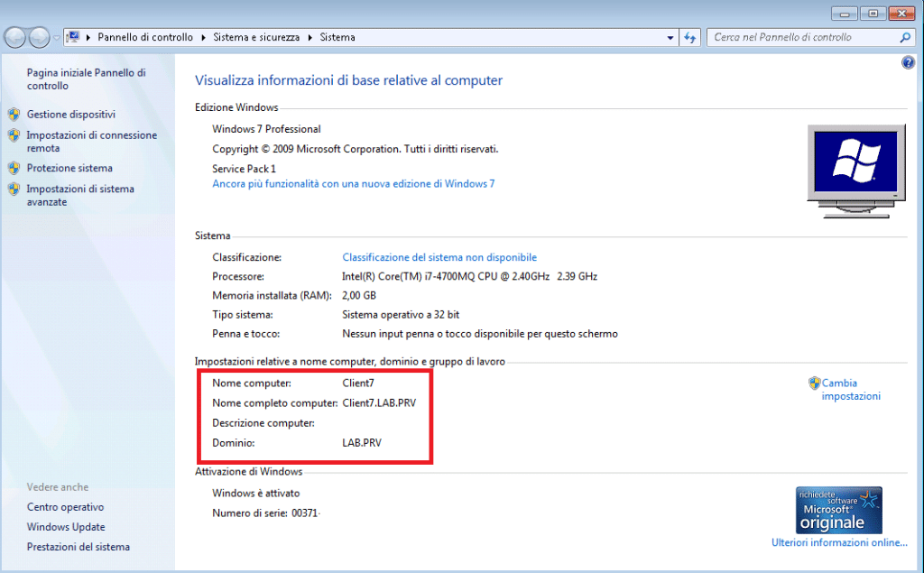Screen dimensions: 924x573
Task: Open the Pannello di controllo breadcrumb
Action: pyautogui.click(x=145, y=37)
